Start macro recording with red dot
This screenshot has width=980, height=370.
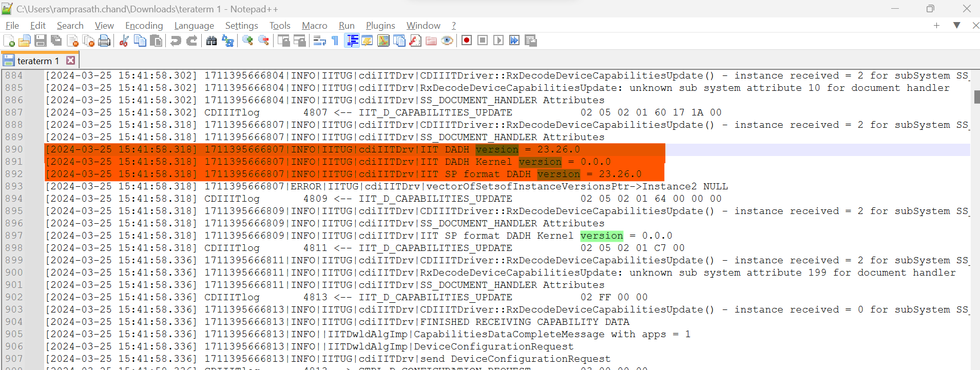click(467, 41)
